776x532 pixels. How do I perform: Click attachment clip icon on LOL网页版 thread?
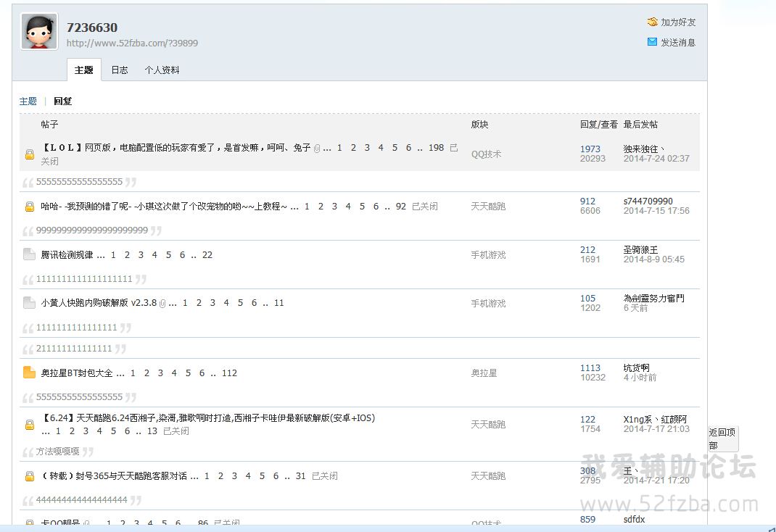click(317, 149)
